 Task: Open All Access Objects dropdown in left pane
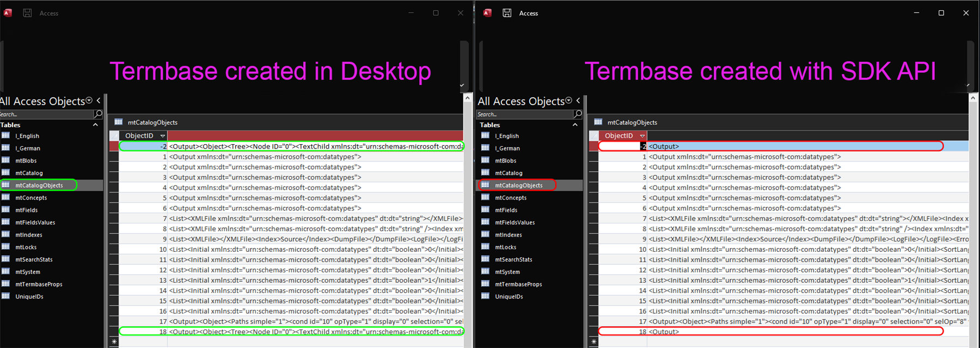pyautogui.click(x=89, y=101)
